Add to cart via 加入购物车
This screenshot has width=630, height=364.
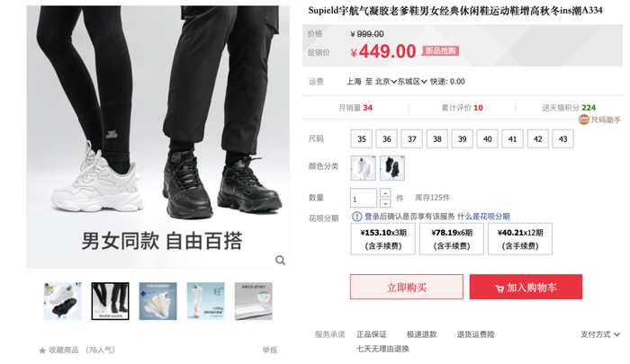(526, 287)
